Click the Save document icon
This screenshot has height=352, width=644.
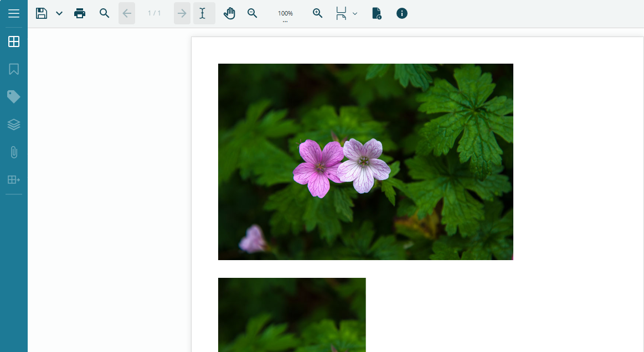(x=42, y=13)
